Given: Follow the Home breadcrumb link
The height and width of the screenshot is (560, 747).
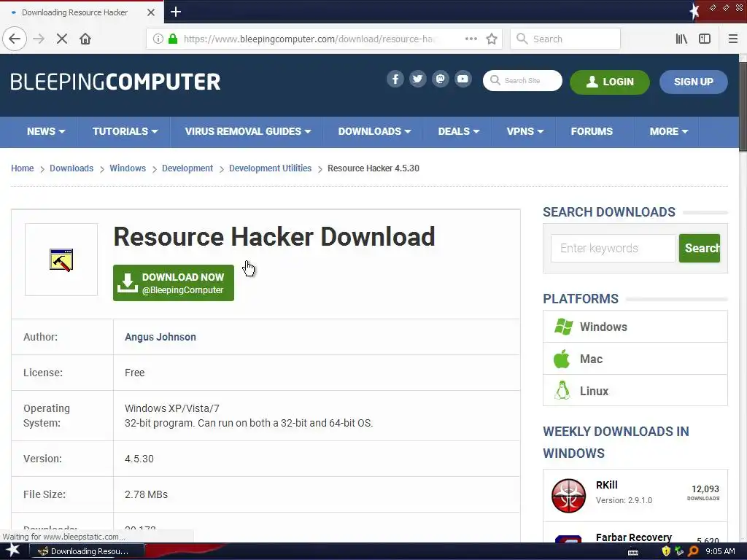Looking at the screenshot, I should point(23,168).
